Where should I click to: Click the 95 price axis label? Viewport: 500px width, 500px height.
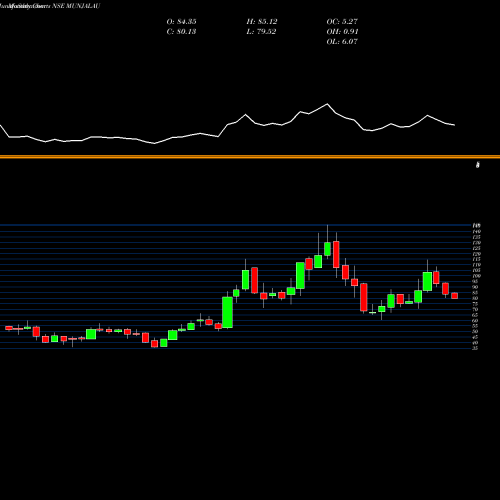(475, 281)
